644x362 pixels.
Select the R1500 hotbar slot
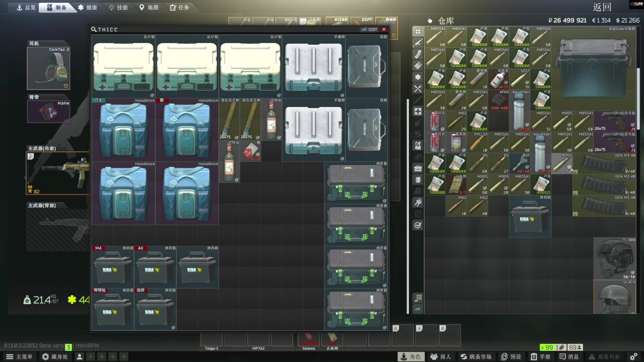click(337, 21)
